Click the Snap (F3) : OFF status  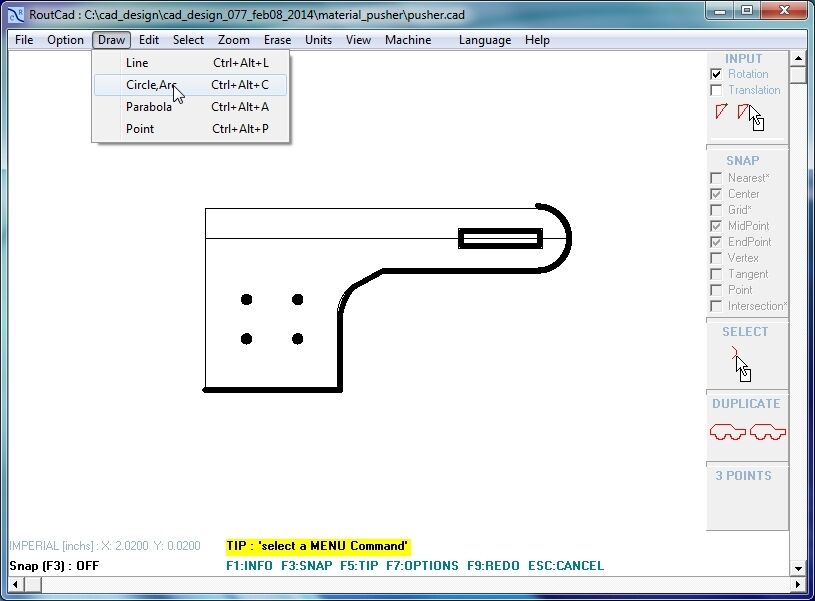(x=54, y=566)
